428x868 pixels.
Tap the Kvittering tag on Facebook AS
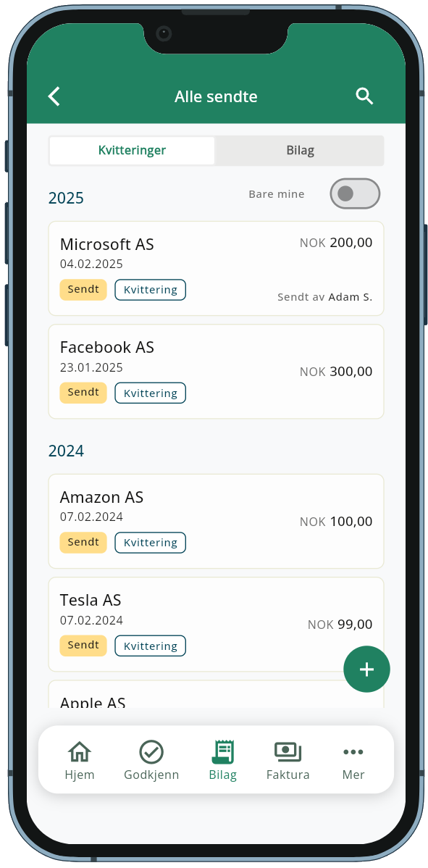point(151,393)
